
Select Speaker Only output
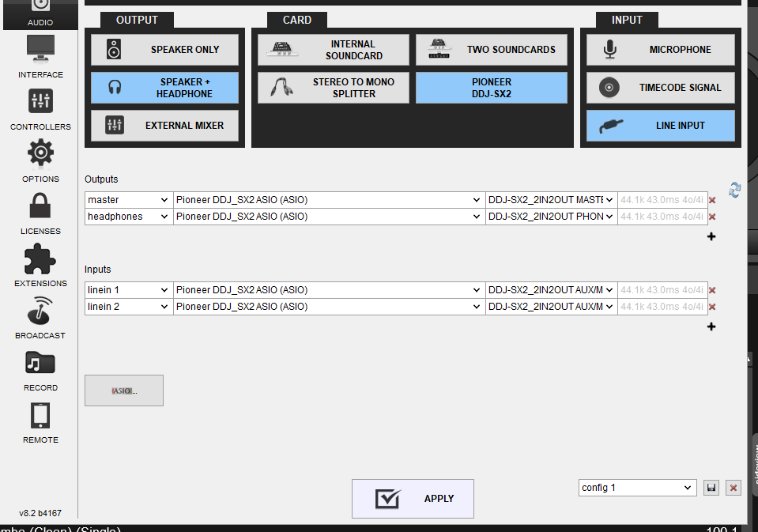coord(165,49)
